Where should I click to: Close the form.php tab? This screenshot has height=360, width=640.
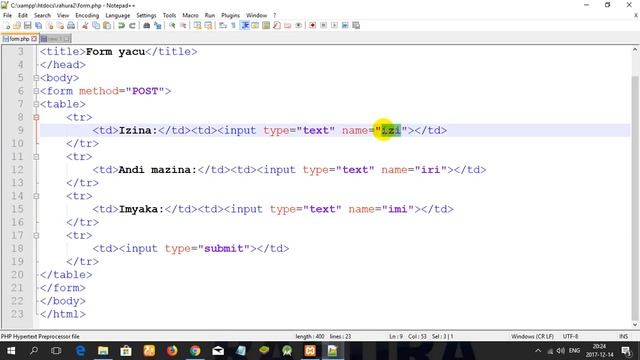click(x=34, y=39)
